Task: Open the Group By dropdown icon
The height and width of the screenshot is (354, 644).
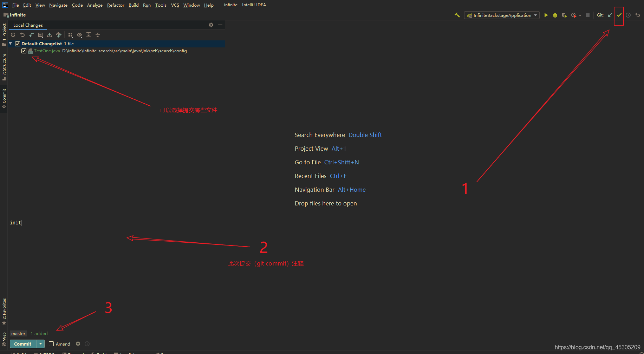Action: click(70, 35)
